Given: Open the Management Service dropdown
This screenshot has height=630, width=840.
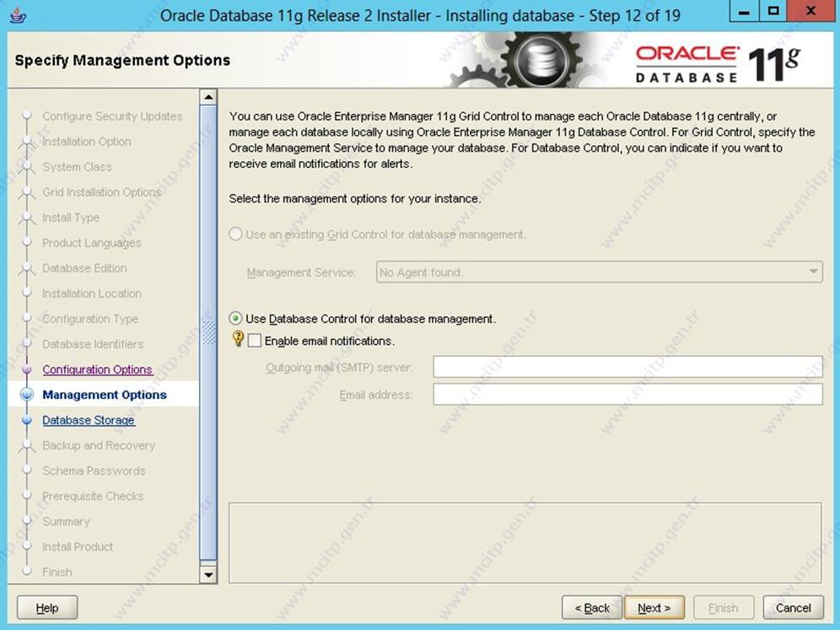Looking at the screenshot, I should pyautogui.click(x=599, y=272).
